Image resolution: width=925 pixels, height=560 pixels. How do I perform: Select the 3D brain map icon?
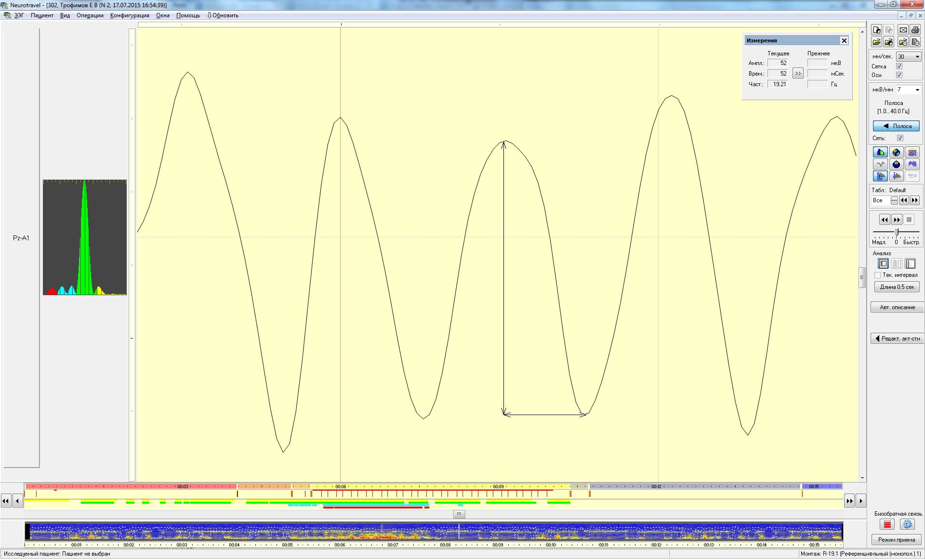pos(896,153)
